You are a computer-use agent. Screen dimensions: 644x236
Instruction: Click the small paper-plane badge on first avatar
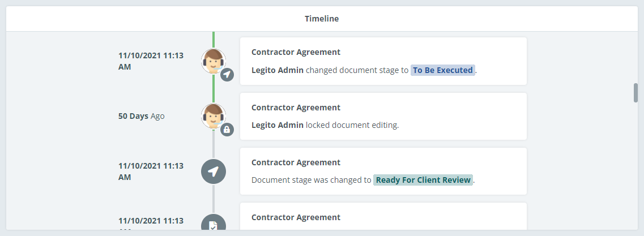(227, 75)
